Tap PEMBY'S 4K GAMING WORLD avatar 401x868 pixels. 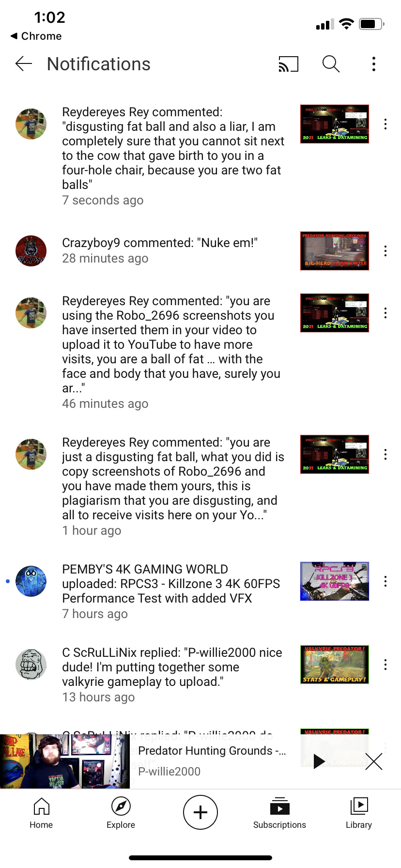31,581
